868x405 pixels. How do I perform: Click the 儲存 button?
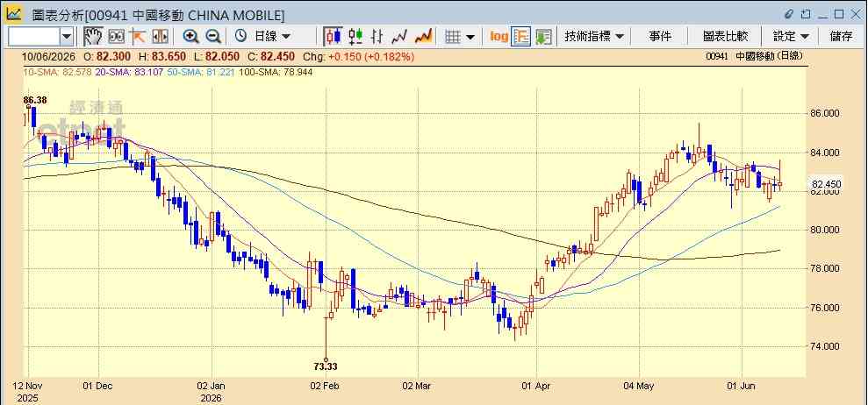pos(841,37)
